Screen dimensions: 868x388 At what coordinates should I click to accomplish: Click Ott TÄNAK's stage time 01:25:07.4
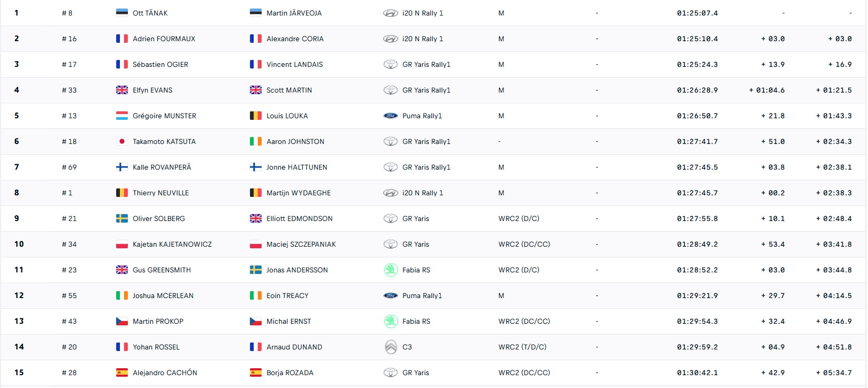[x=697, y=13]
